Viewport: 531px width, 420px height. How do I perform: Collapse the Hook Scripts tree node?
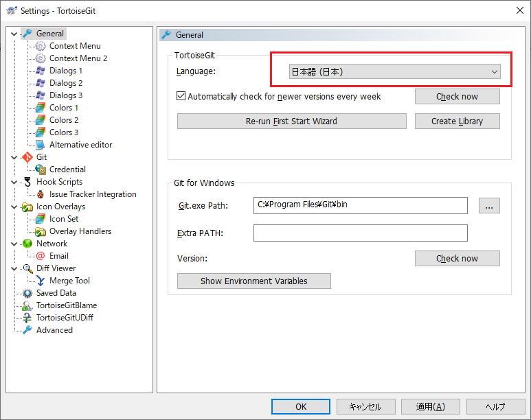[x=14, y=182]
